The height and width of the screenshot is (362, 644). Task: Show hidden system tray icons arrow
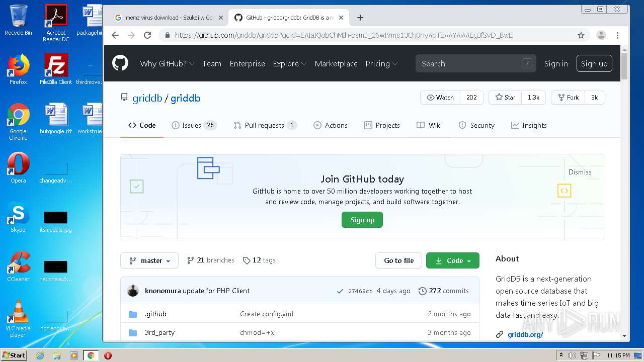point(561,355)
